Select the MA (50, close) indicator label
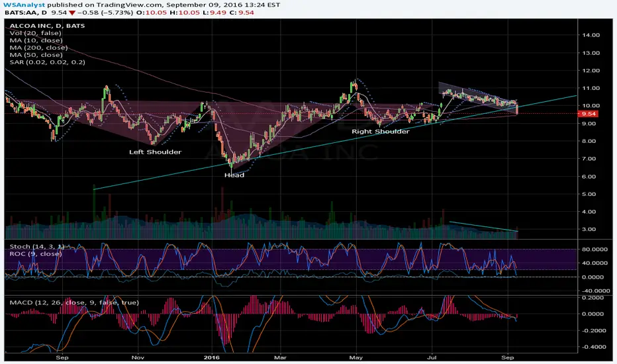The height and width of the screenshot is (364, 617). point(36,55)
